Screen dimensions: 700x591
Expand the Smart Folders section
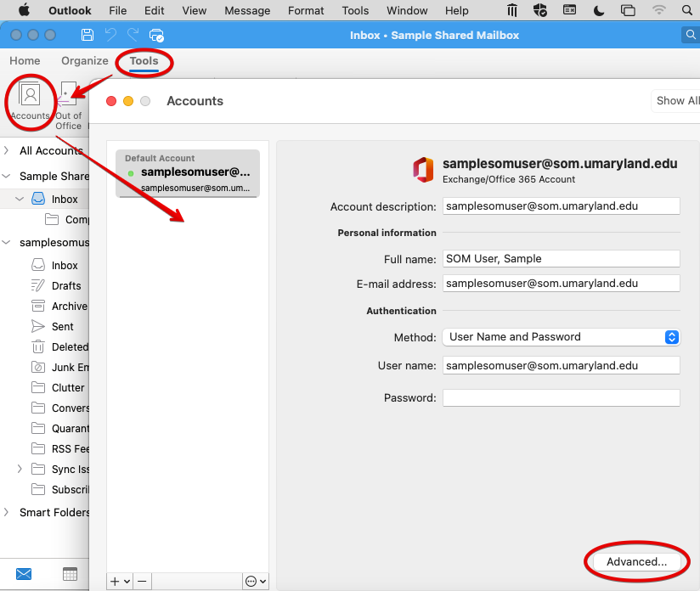(8, 512)
